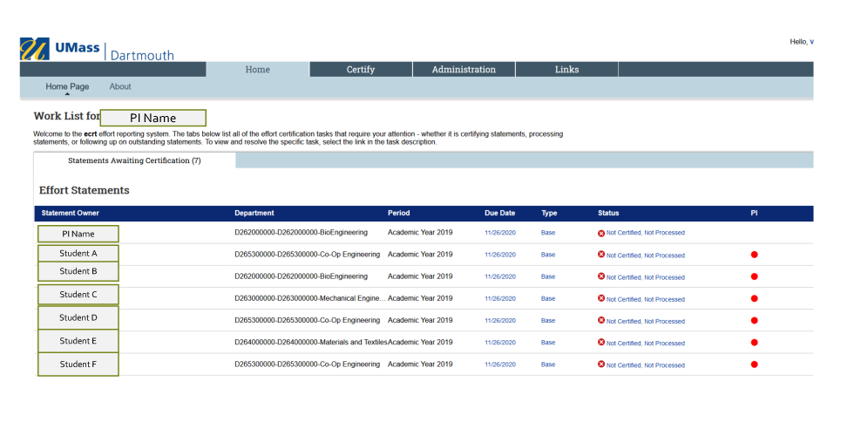Click Not Certified status icon in Student D row

pos(601,320)
